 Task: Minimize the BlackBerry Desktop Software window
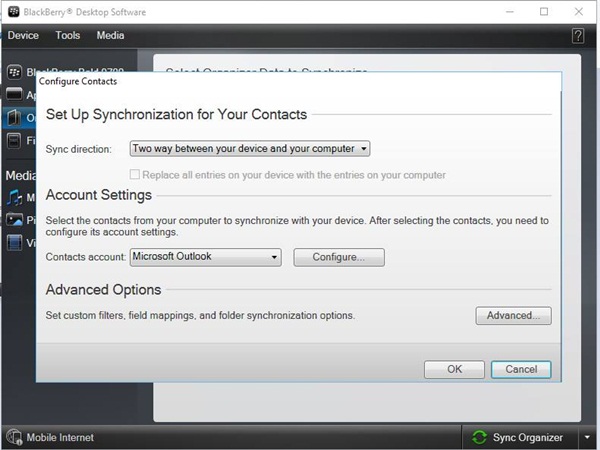510,12
